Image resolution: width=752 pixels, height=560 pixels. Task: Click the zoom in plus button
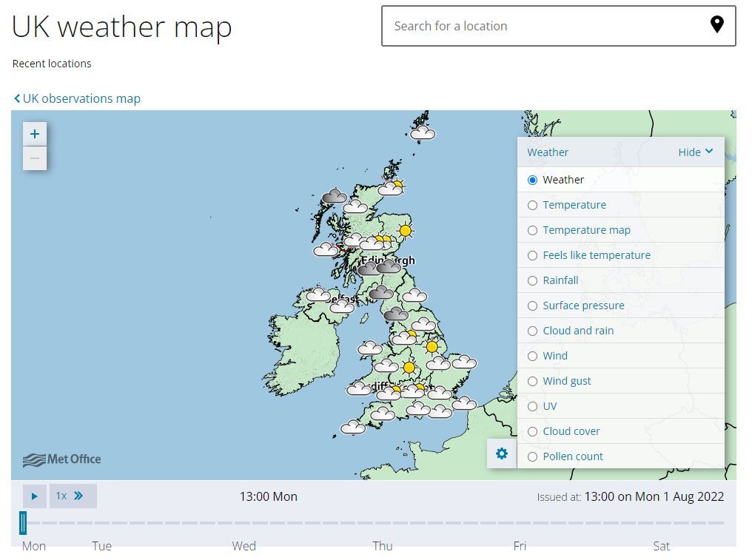pos(35,134)
